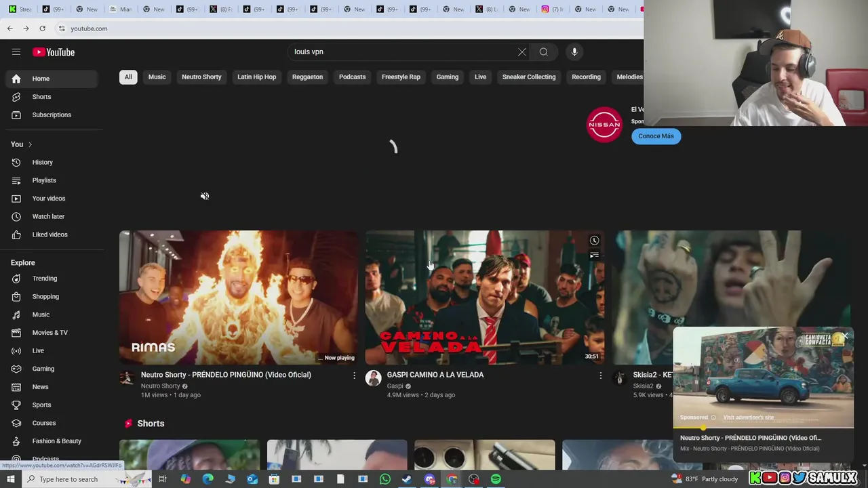The image size is (868, 488).
Task: Close the miniplayer
Action: pos(845,335)
